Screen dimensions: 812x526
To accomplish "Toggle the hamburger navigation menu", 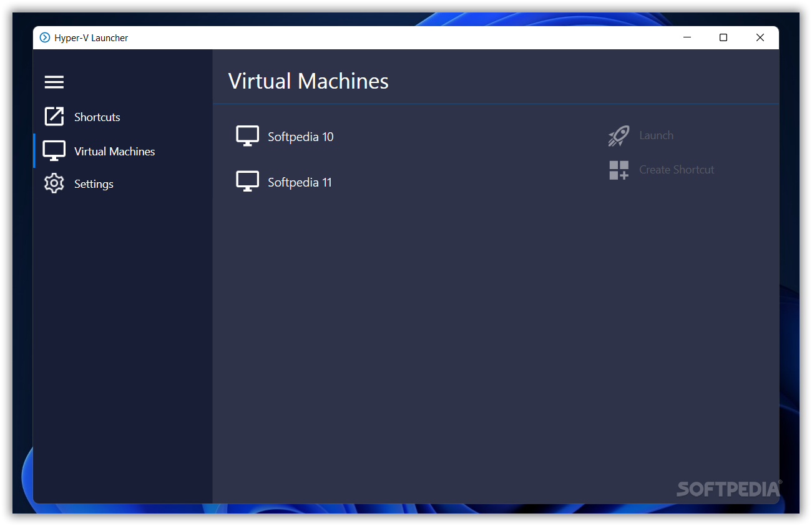I will click(x=54, y=82).
